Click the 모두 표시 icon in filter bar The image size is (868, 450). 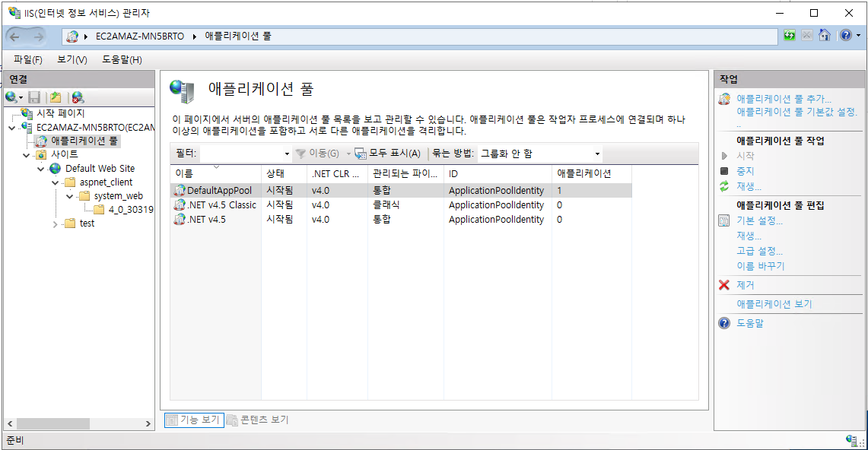361,153
